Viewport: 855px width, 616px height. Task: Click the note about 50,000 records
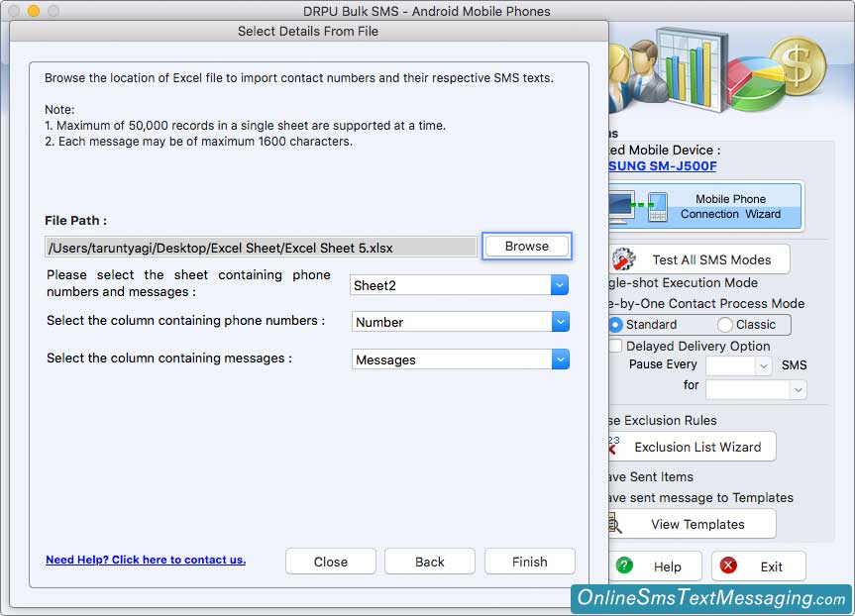246,126
